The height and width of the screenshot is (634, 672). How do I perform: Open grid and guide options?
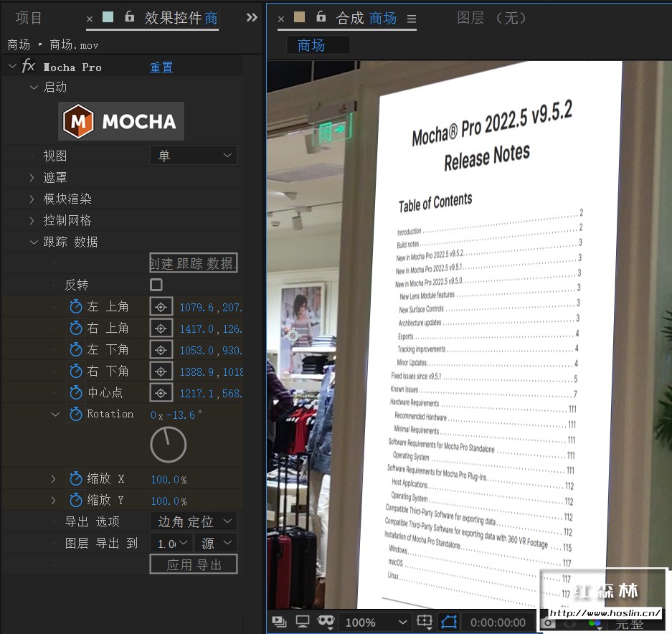(x=425, y=622)
